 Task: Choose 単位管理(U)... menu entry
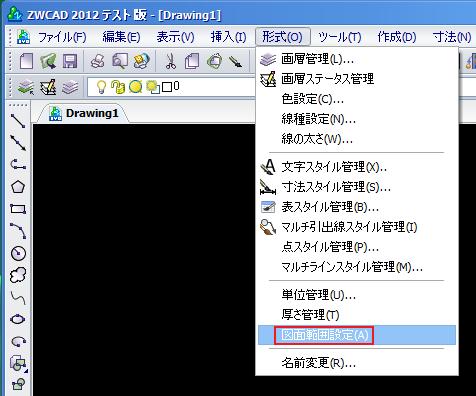click(x=357, y=295)
